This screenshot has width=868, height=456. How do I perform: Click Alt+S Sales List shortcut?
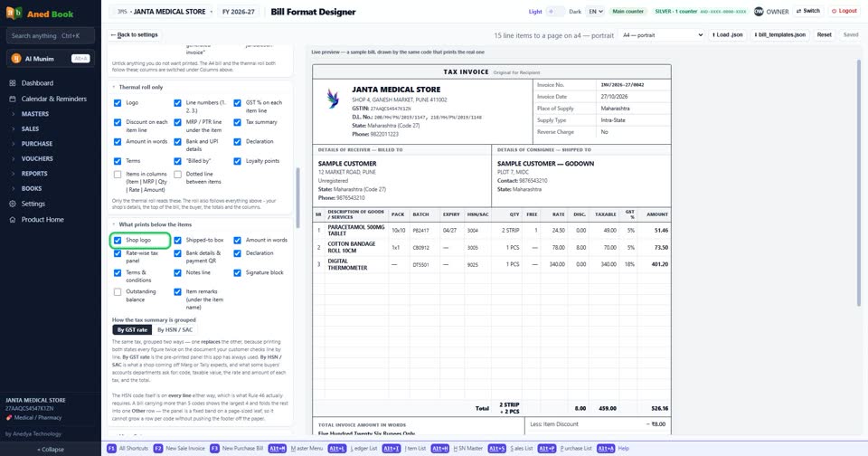click(x=510, y=448)
